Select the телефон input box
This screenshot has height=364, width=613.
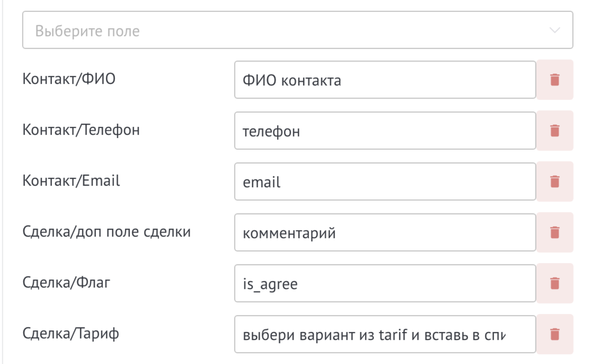tap(384, 130)
